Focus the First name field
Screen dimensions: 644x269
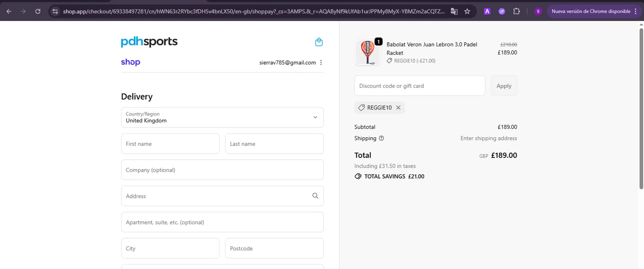[170, 144]
